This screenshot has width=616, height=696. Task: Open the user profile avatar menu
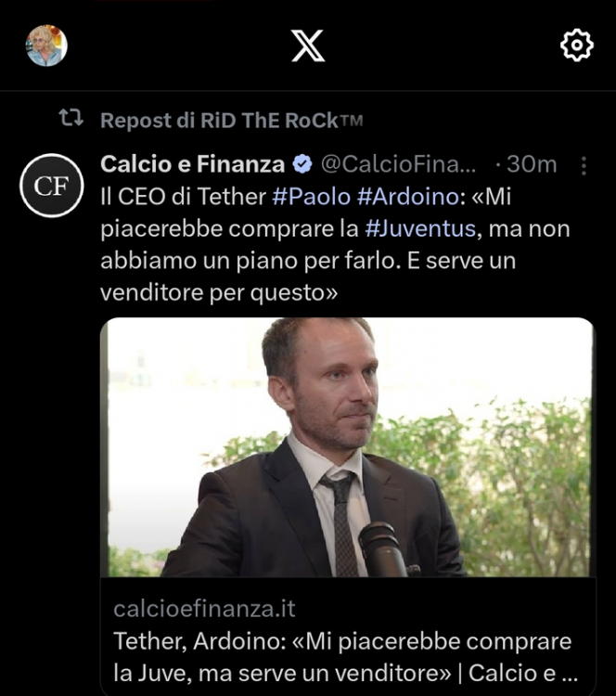pos(46,45)
